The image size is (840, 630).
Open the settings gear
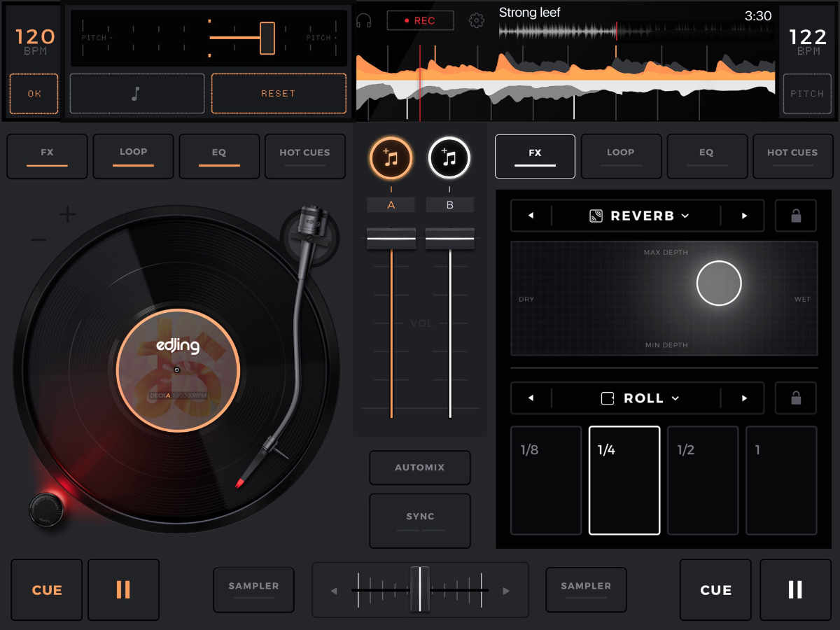point(477,20)
